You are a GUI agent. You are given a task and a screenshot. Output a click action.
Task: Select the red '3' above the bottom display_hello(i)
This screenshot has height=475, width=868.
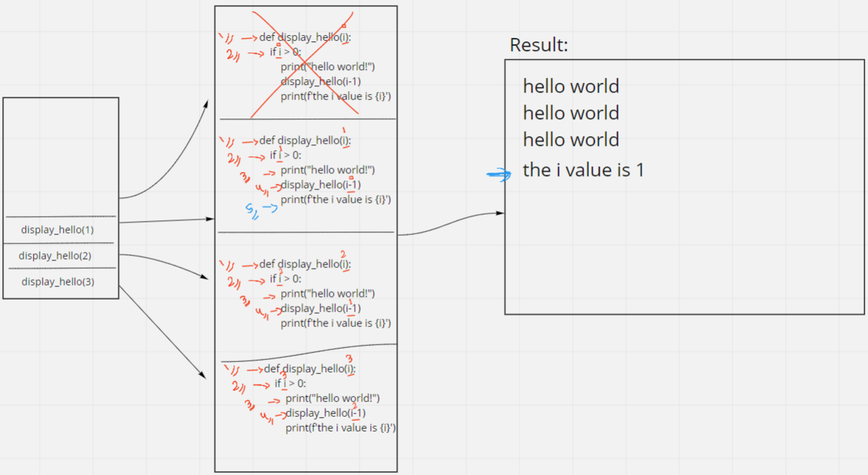348,359
